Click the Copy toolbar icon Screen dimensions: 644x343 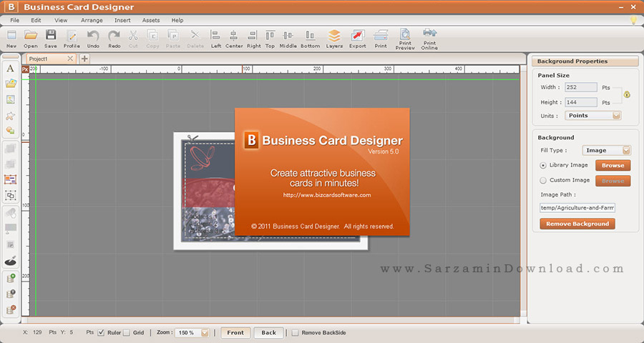[152, 39]
